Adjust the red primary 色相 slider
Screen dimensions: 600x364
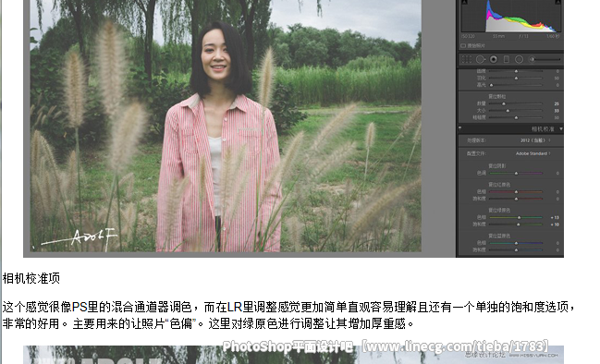[516, 191]
